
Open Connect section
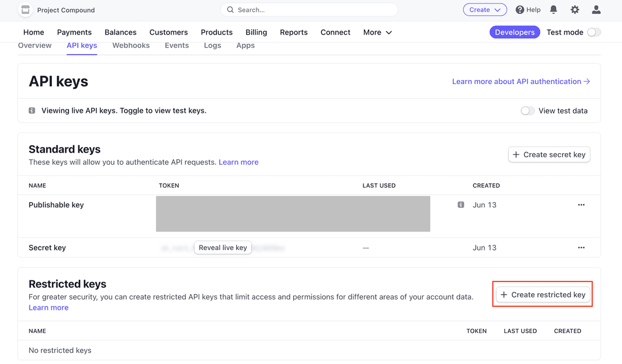click(335, 32)
